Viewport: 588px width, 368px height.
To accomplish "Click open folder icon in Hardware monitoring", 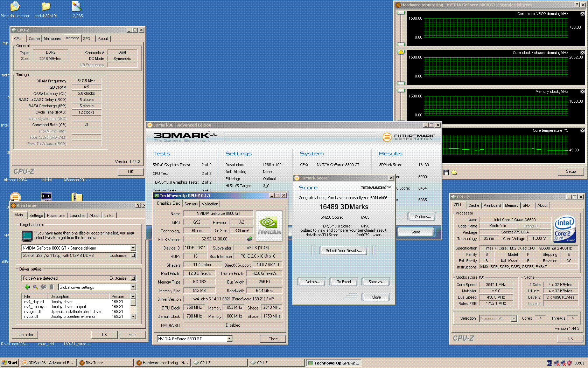I will 454,172.
